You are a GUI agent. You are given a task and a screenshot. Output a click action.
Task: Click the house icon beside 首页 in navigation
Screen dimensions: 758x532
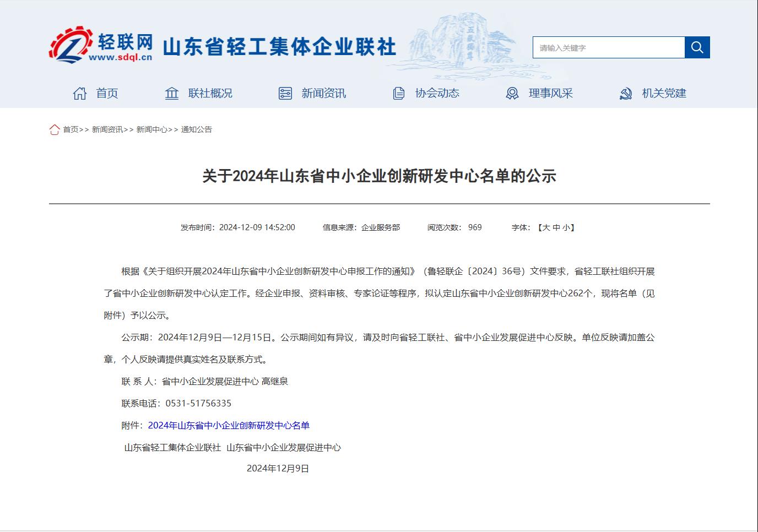(80, 94)
